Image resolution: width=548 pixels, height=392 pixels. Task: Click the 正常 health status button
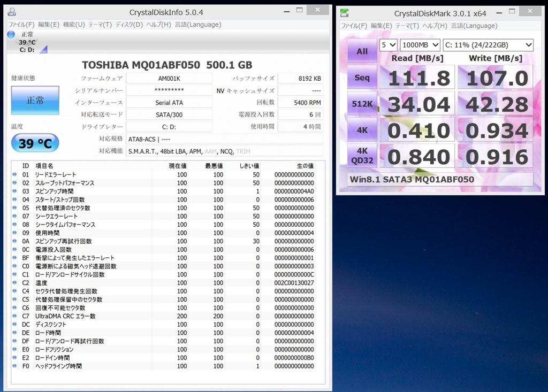click(35, 100)
